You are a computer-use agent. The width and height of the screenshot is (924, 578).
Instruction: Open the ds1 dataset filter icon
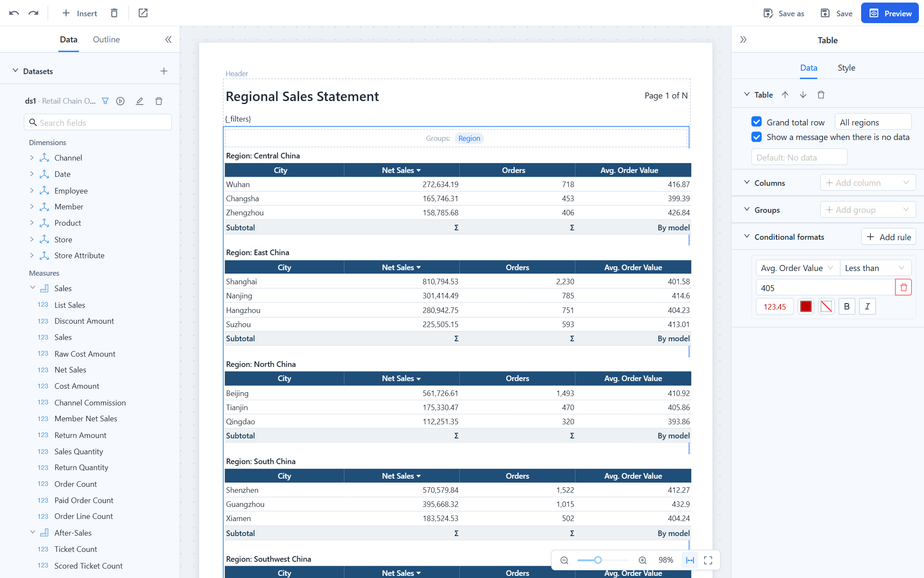pyautogui.click(x=105, y=101)
